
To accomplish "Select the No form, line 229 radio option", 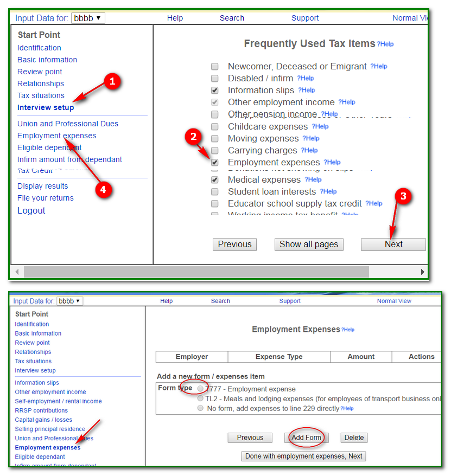I will [x=200, y=408].
